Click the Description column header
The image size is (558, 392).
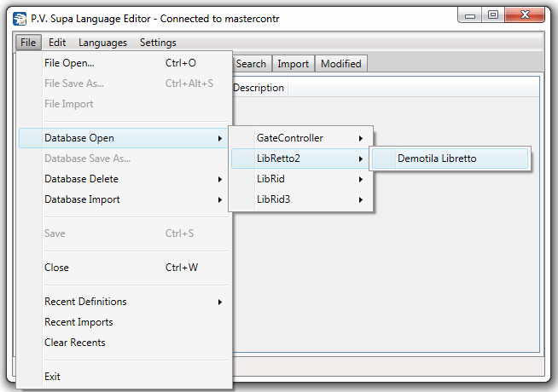pyautogui.click(x=259, y=88)
